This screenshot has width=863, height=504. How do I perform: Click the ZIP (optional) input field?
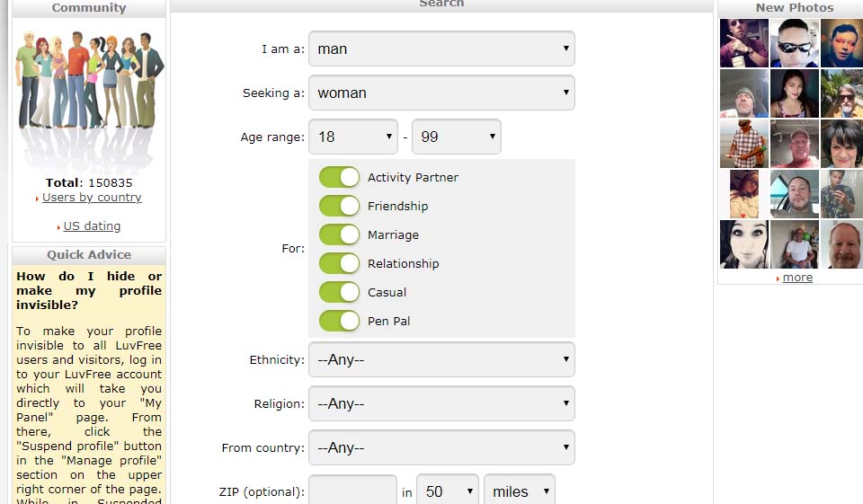(352, 491)
